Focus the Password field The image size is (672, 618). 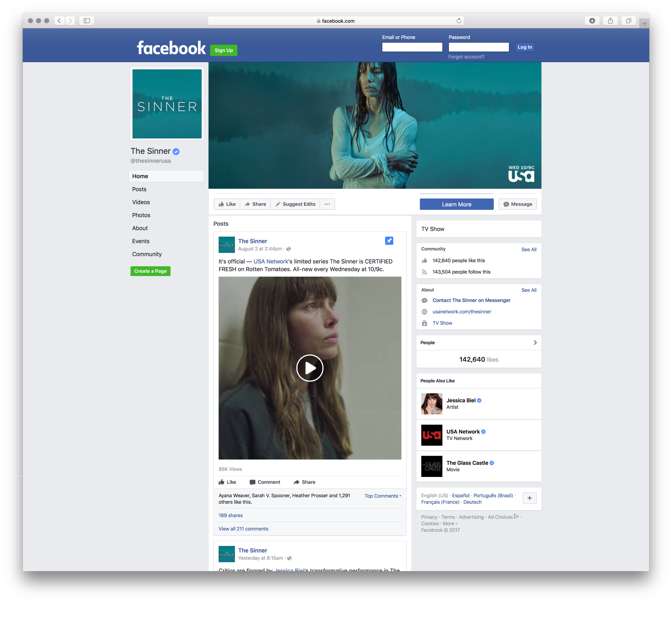tap(479, 47)
